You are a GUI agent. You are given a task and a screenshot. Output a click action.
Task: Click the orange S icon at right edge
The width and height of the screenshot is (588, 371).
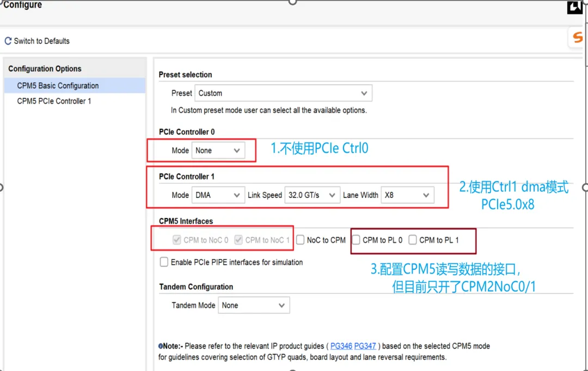[578, 38]
